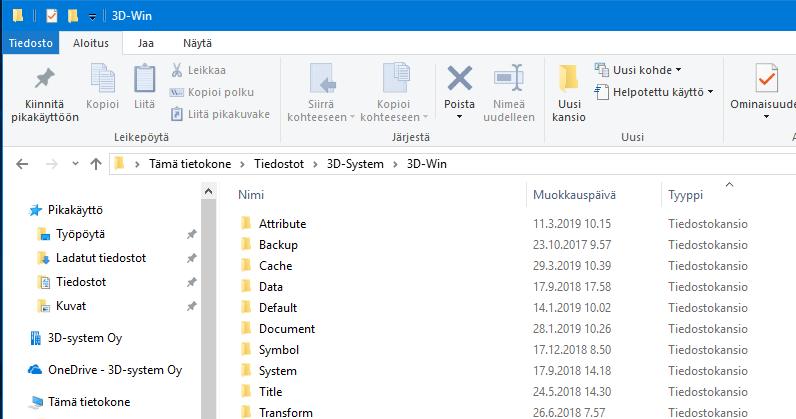Image resolution: width=796 pixels, height=419 pixels.
Task: Open recent locations chevron
Action: coord(76,164)
